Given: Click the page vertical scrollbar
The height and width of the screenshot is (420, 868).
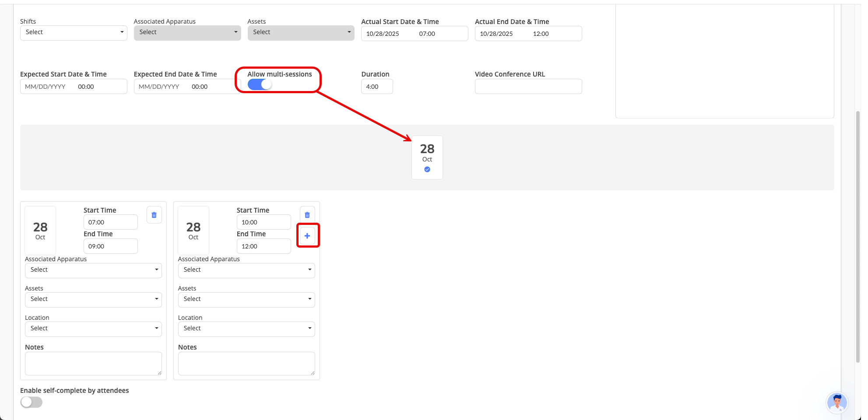Looking at the screenshot, I should click(x=858, y=236).
